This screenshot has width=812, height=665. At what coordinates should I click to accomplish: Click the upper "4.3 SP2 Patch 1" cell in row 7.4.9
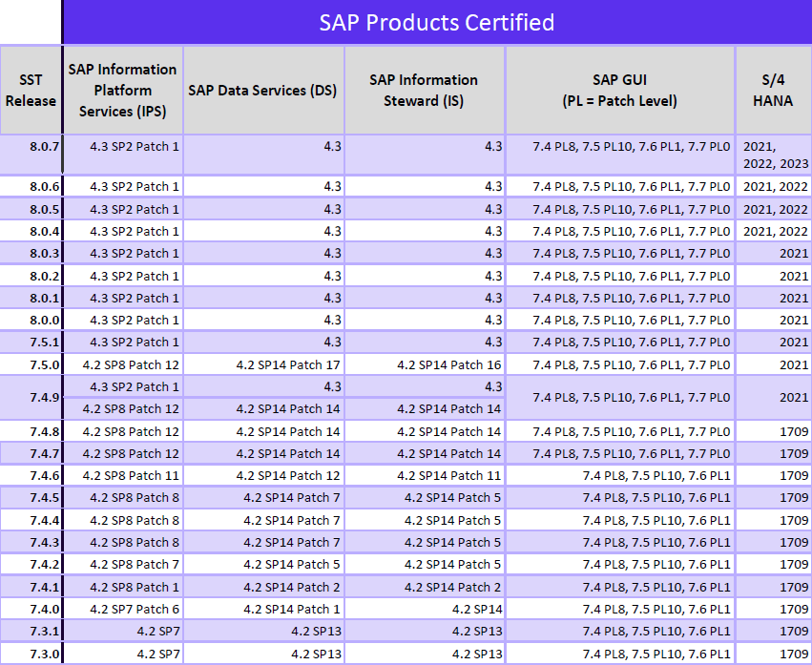click(123, 386)
